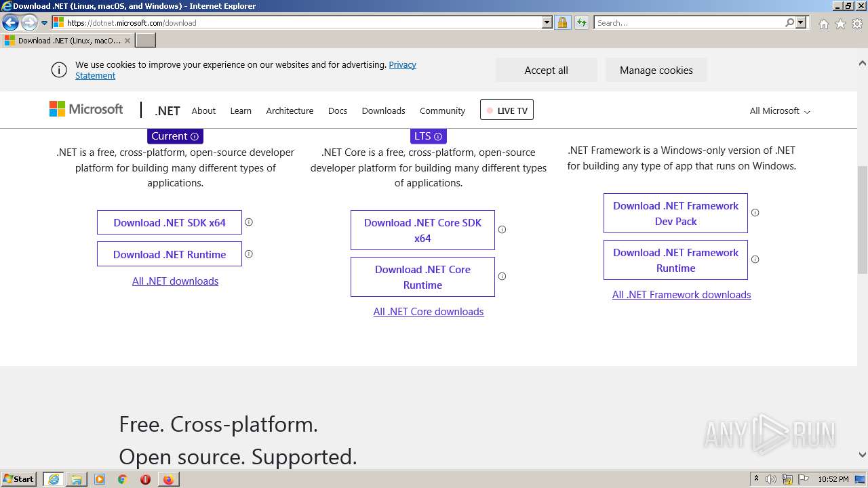The height and width of the screenshot is (488, 868).
Task: Click Download .NET SDK x64 button
Action: [170, 222]
